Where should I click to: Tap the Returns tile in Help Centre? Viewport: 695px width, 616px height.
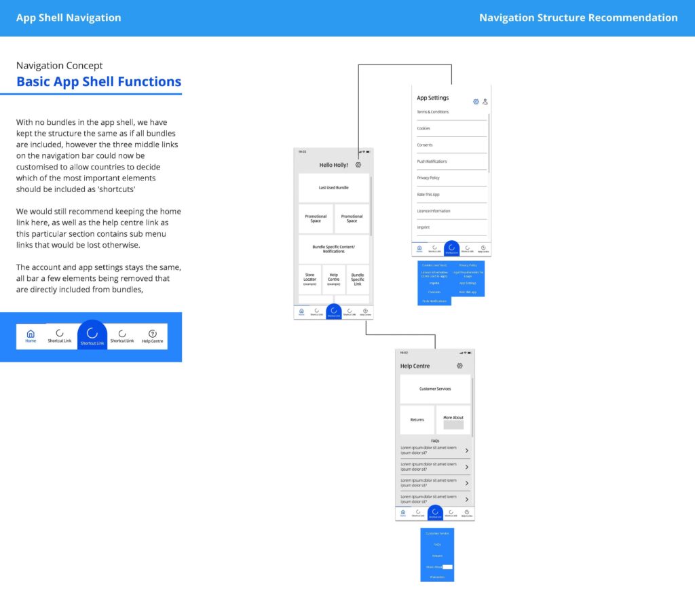tap(417, 420)
